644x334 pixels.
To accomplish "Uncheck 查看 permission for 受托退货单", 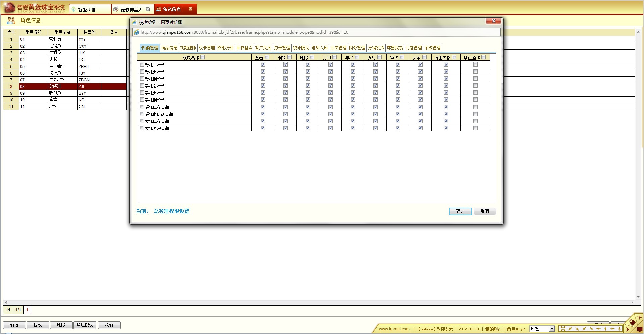I will click(x=263, y=72).
